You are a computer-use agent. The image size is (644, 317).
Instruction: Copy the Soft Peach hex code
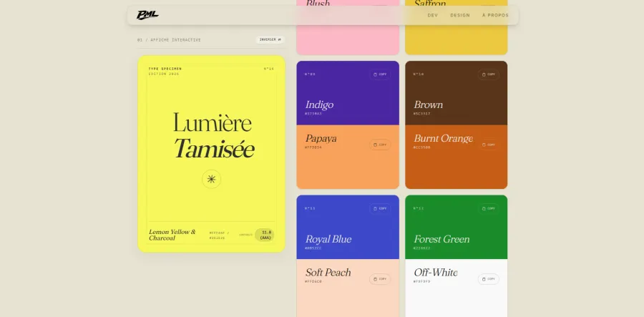click(x=380, y=279)
